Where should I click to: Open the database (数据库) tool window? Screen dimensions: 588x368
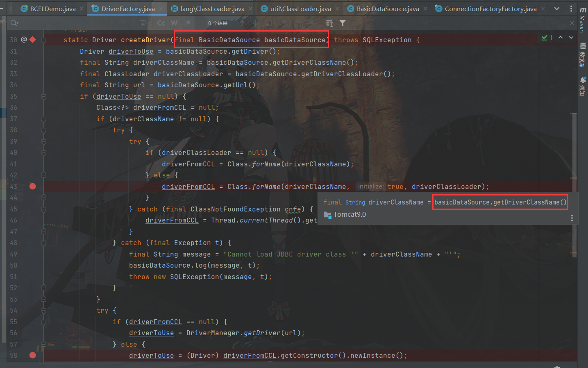582,55
